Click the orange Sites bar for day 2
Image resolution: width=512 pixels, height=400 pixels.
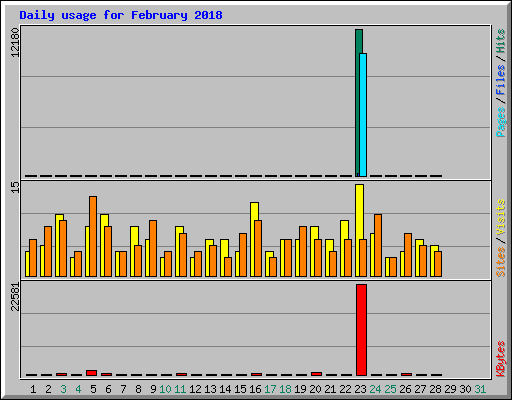pyautogui.click(x=48, y=251)
